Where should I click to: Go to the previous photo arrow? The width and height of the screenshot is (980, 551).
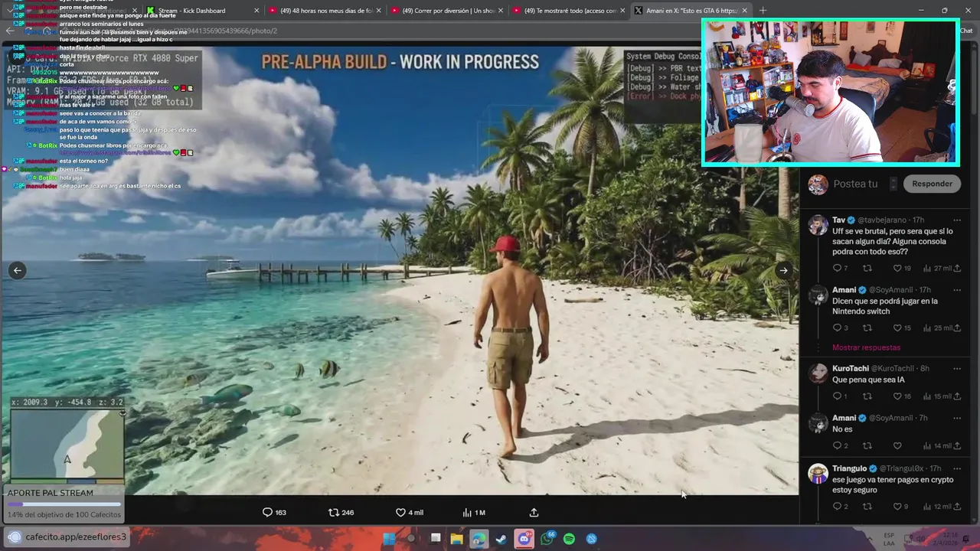[18, 270]
